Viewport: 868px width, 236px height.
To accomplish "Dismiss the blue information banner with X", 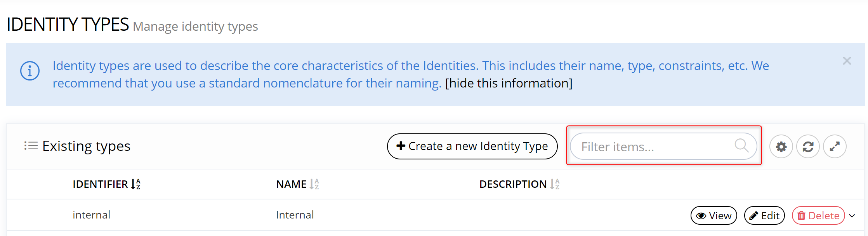I will [847, 61].
